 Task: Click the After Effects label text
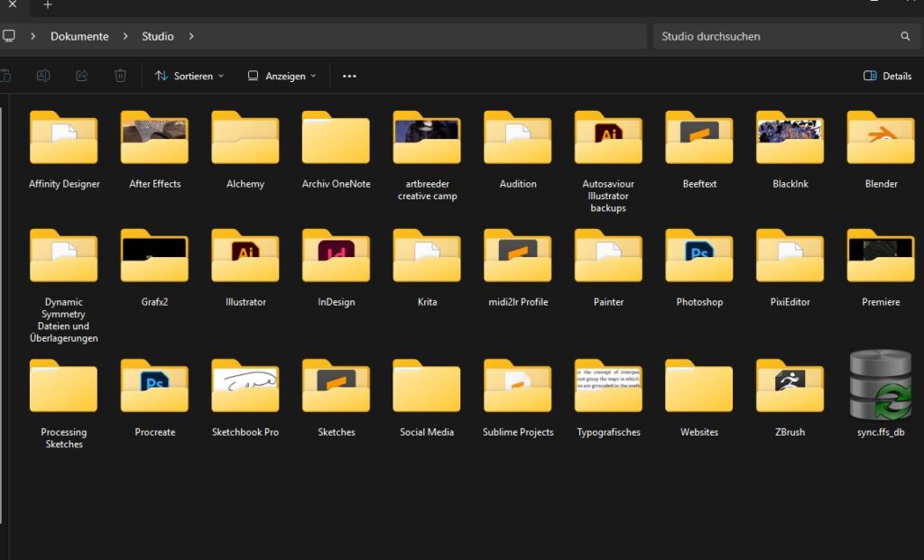tap(155, 184)
